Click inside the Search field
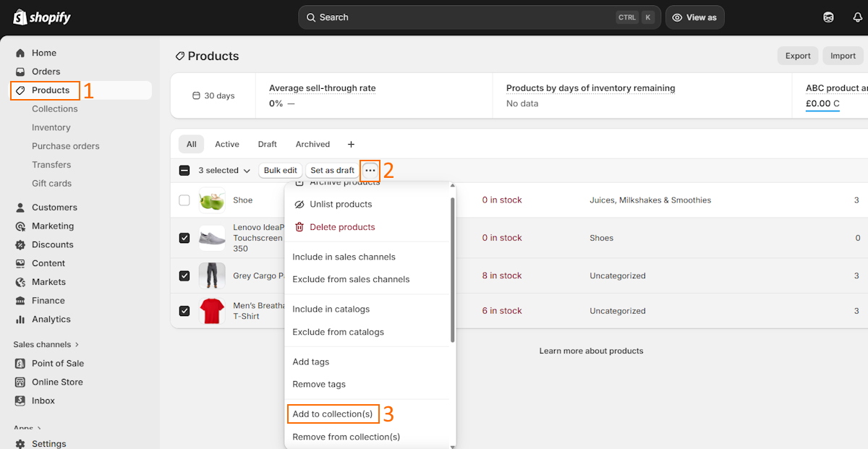The height and width of the screenshot is (449, 868). [477, 17]
